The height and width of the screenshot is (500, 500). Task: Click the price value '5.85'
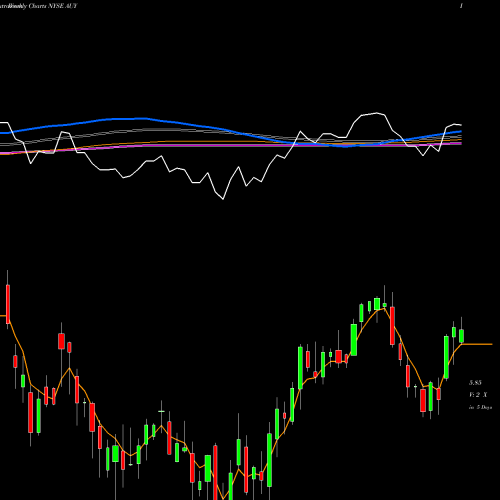point(475,382)
